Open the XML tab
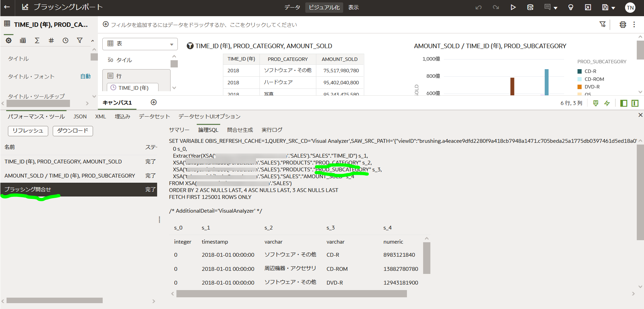 click(101, 116)
